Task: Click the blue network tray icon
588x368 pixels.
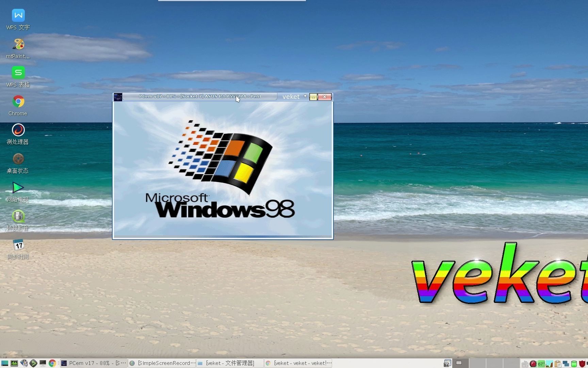Action: pos(566,364)
